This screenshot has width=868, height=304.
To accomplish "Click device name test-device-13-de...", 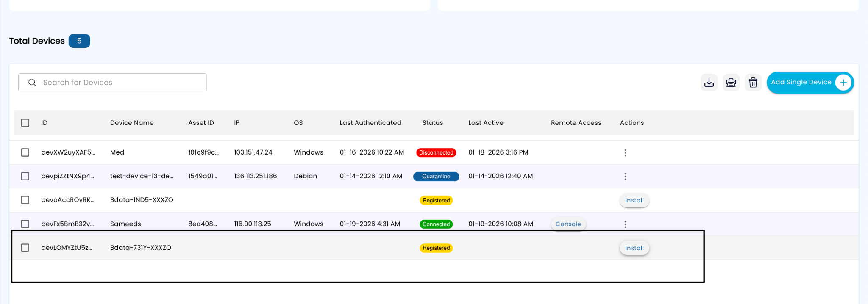I will click(142, 176).
